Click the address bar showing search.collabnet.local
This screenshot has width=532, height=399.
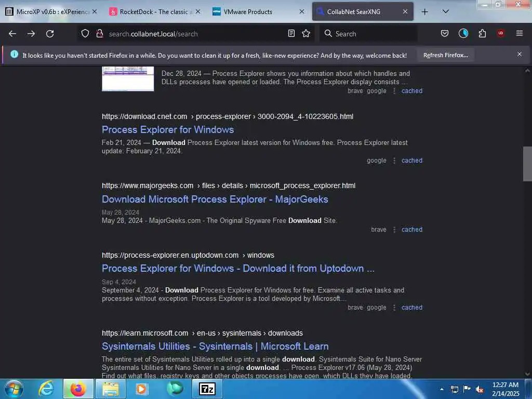click(x=197, y=34)
